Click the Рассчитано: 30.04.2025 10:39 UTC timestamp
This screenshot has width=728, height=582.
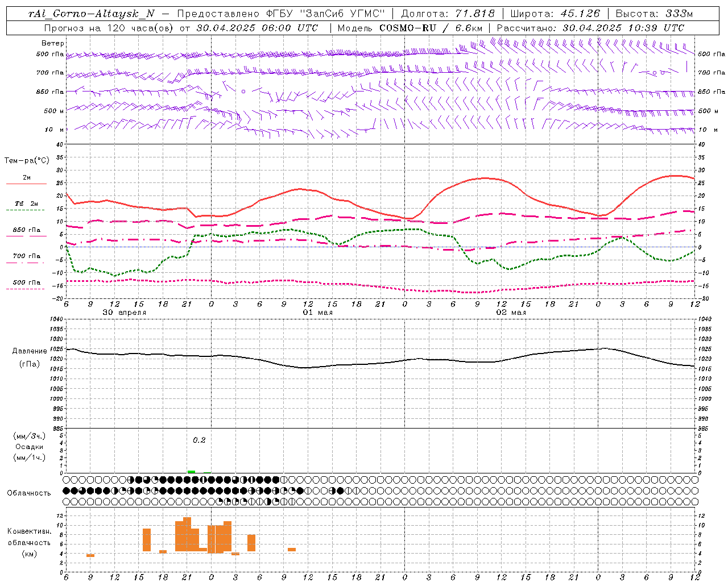[x=590, y=27]
